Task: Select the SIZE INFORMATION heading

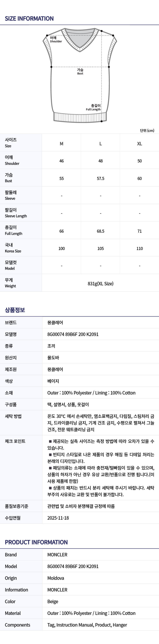Action: pos(29,19)
